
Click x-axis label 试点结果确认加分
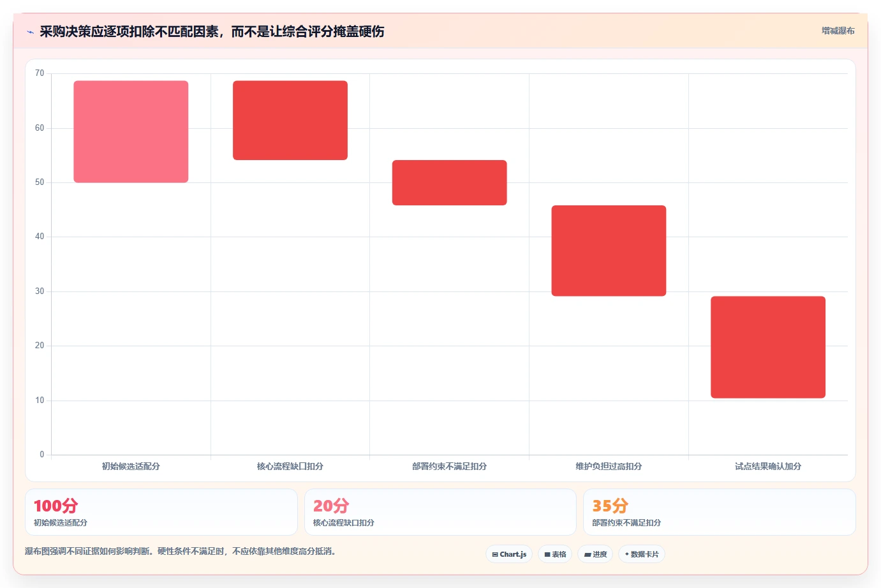coord(768,466)
